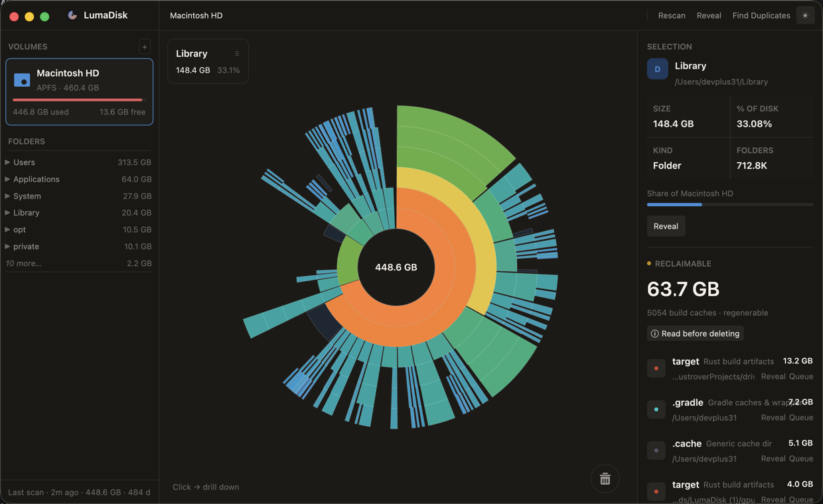Viewport: 823px width, 504px height.
Task: Click the 27.9 GB value for System
Action: tap(137, 196)
